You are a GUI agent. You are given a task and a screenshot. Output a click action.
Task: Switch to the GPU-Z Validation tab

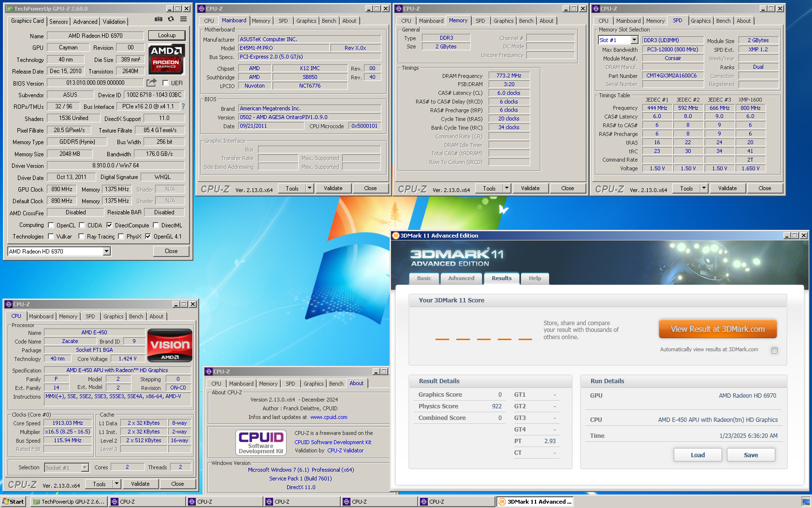click(x=114, y=22)
